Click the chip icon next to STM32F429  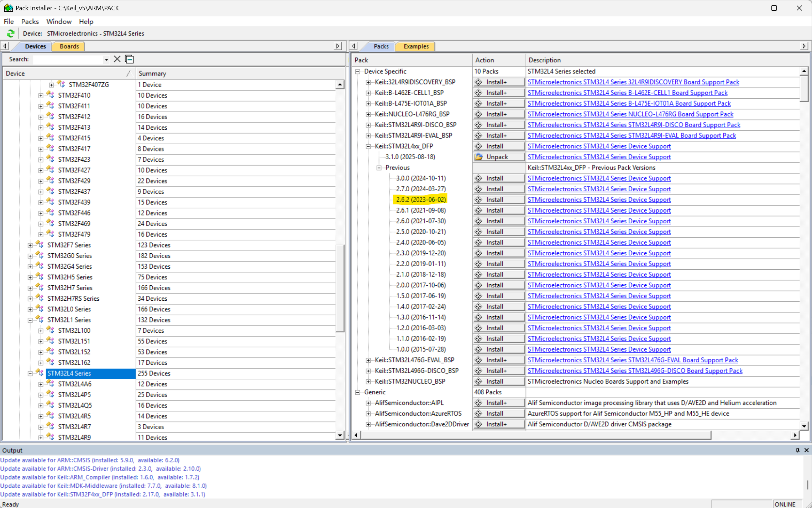pos(51,180)
